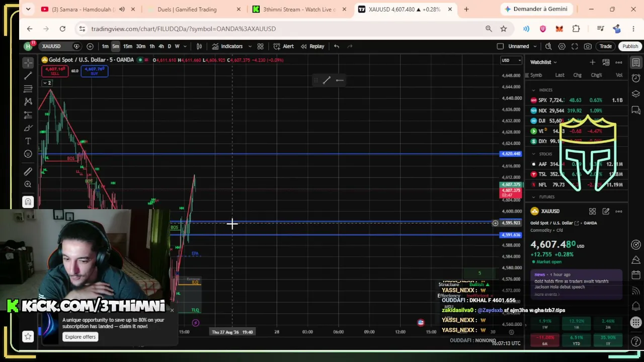
Task: Switch to 4h timeframe
Action: pos(161,46)
